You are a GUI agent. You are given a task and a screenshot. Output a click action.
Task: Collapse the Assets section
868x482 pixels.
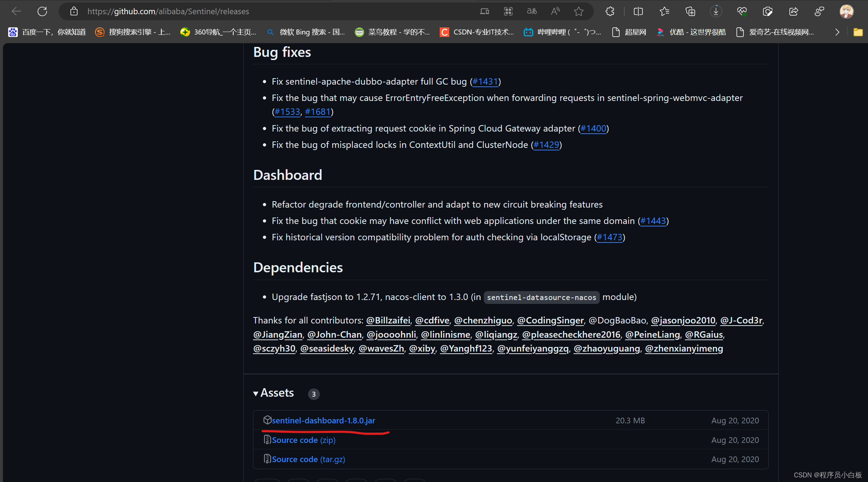(274, 393)
